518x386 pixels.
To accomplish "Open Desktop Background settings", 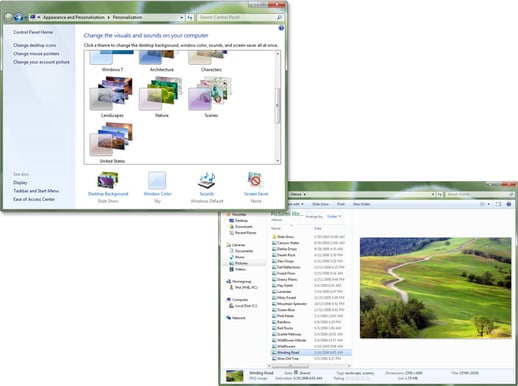I will (x=108, y=187).
